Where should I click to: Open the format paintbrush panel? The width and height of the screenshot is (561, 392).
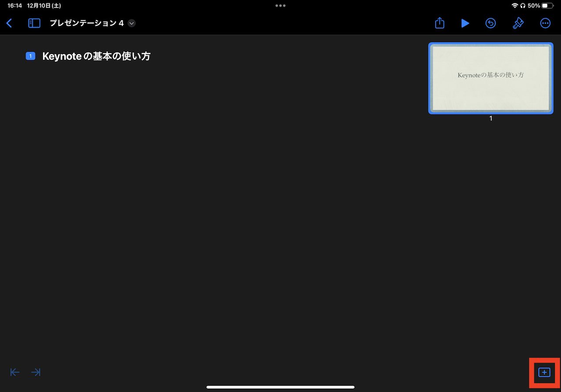[518, 23]
